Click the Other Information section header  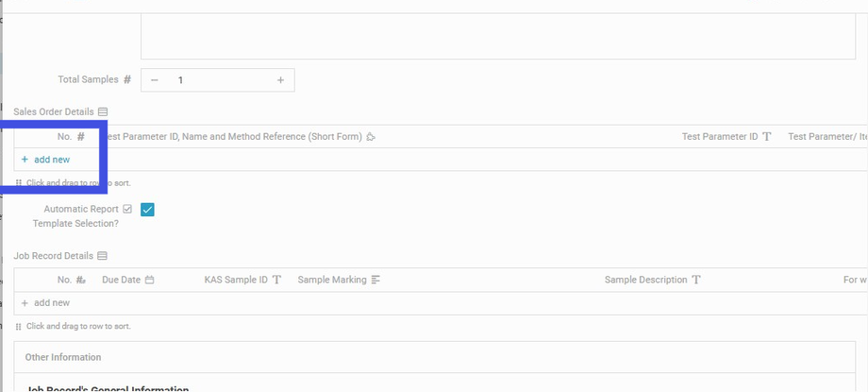63,357
